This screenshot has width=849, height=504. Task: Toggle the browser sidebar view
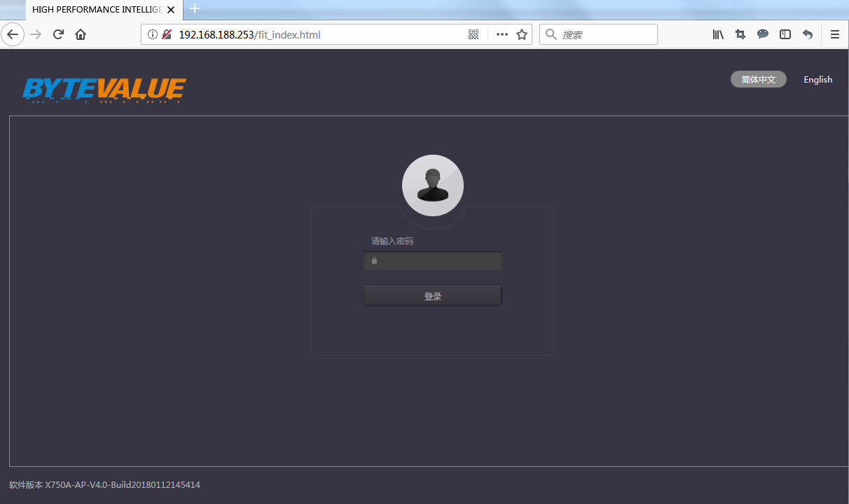785,34
